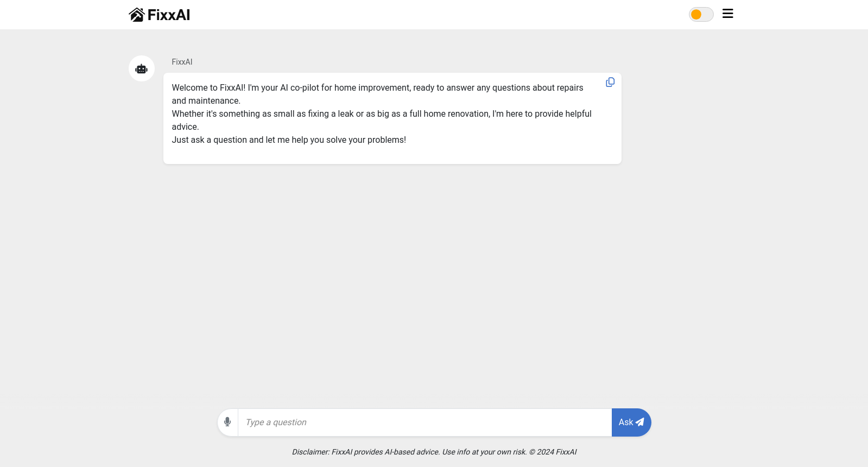Click the orange knob on the theme switch
The width and height of the screenshot is (868, 467).
pos(696,14)
